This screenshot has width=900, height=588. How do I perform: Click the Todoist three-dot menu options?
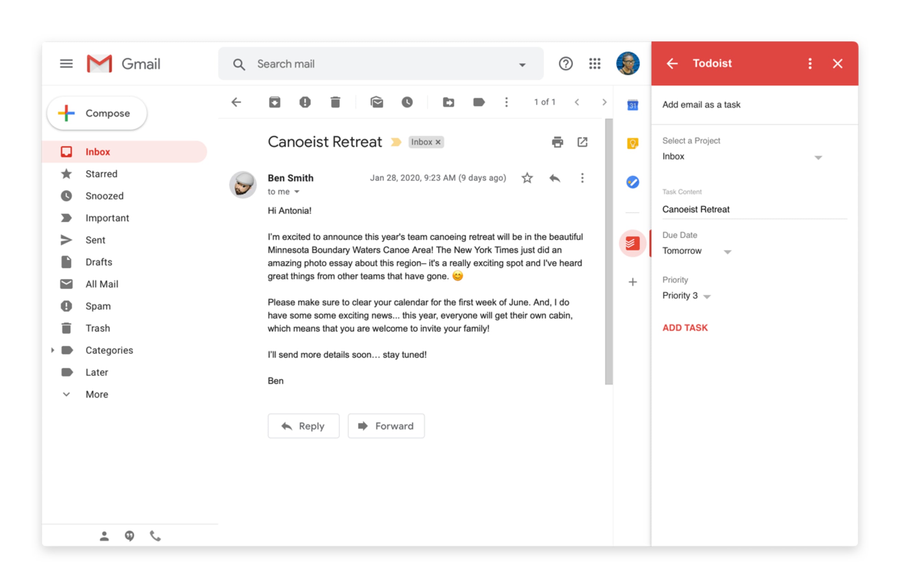point(809,64)
